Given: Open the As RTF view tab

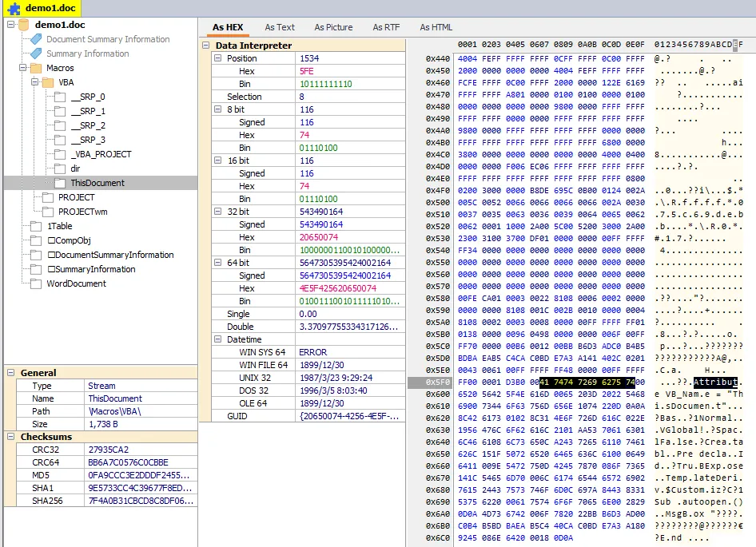Looking at the screenshot, I should click(x=386, y=27).
